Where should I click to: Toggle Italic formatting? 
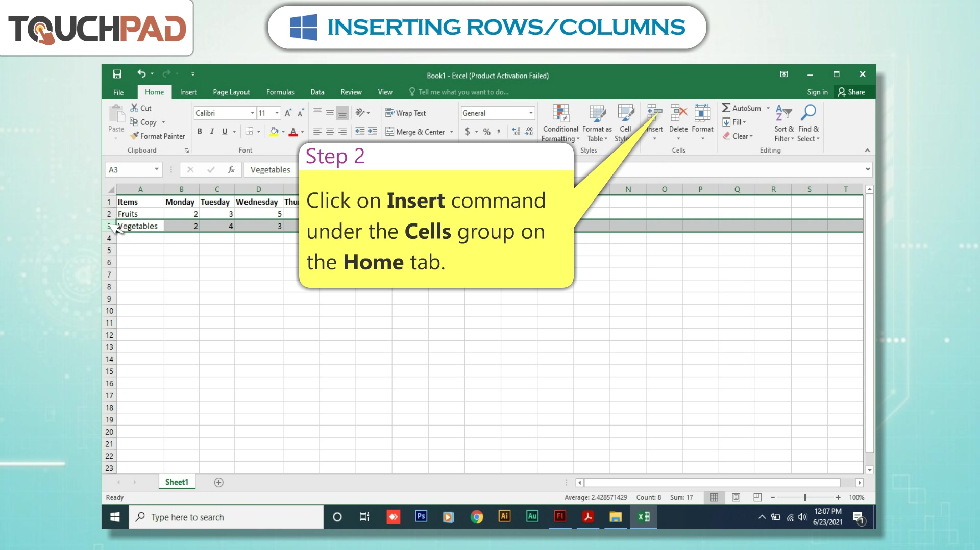tap(212, 132)
